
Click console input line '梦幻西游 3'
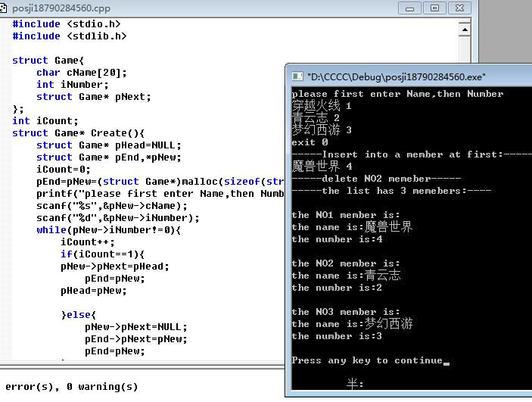(x=322, y=129)
